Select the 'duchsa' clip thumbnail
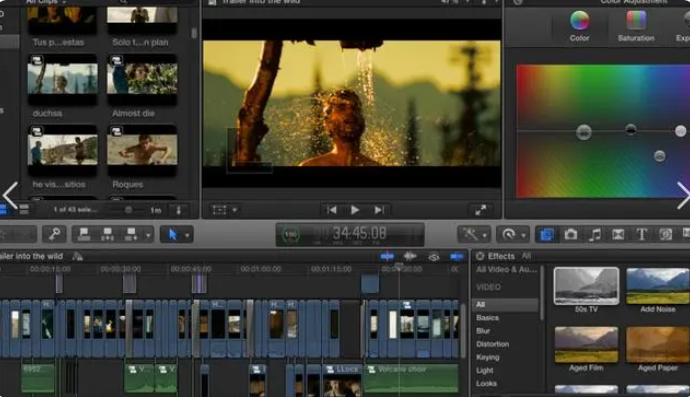This screenshot has width=690, height=397. tap(62, 79)
